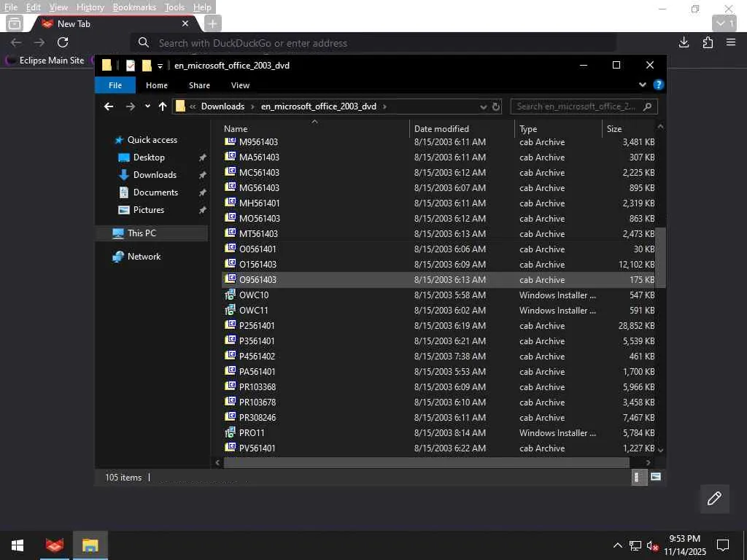Open the Share ribbon tab
The image size is (747, 560).
(x=199, y=85)
